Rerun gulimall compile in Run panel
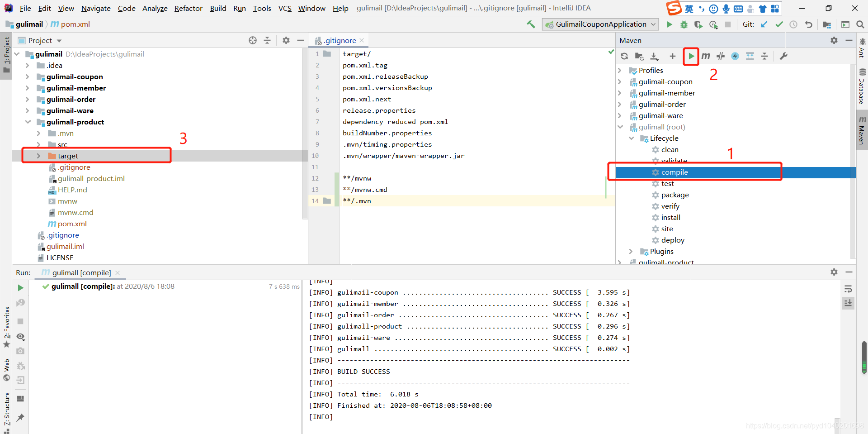This screenshot has height=434, width=868. (x=20, y=288)
